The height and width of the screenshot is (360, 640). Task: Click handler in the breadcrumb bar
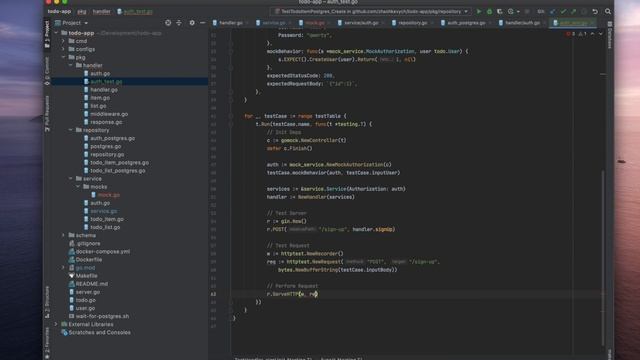pyautogui.click(x=102, y=11)
